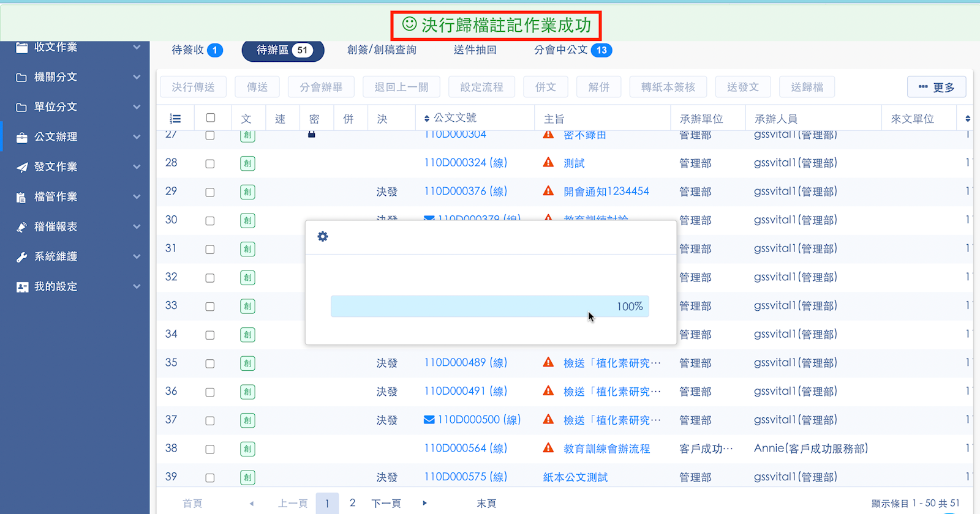This screenshot has height=514, width=980.
Task: Open the 更多 dropdown button
Action: click(x=936, y=88)
